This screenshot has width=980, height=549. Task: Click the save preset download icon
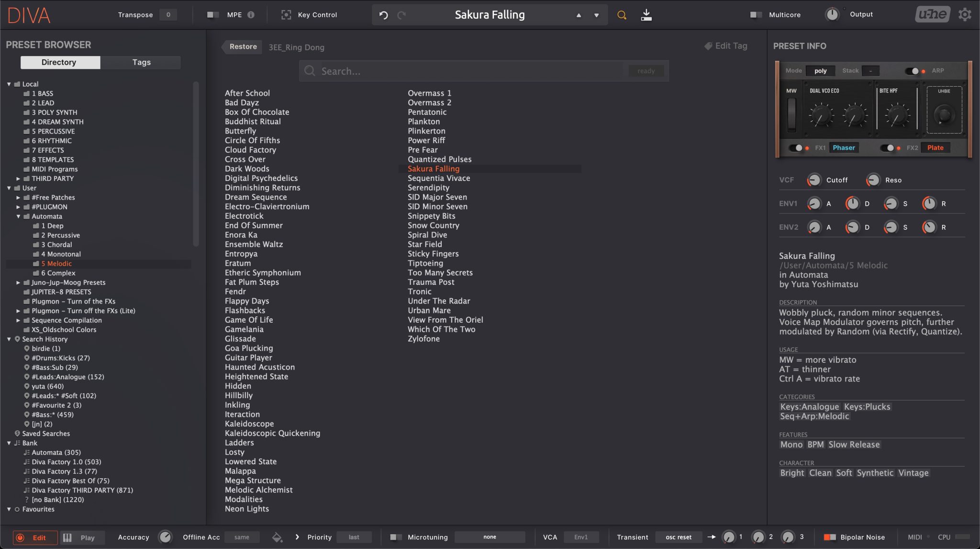646,15
